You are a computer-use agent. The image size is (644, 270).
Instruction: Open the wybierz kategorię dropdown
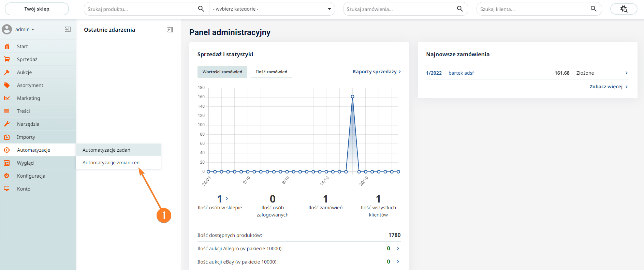click(x=272, y=9)
